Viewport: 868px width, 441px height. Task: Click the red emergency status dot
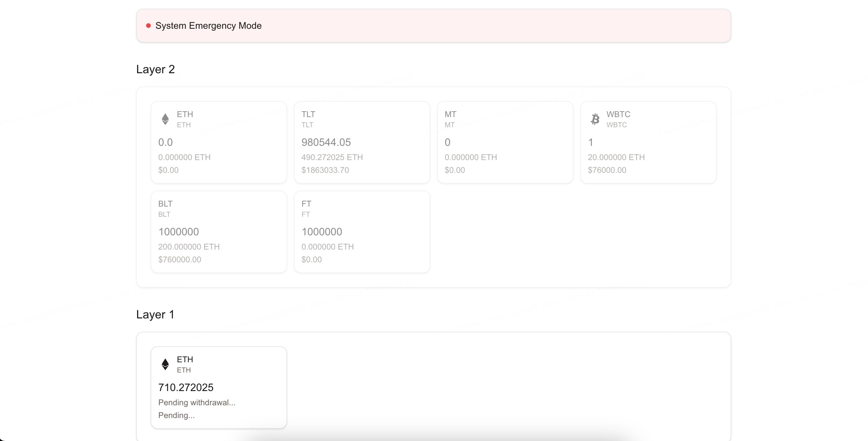pyautogui.click(x=148, y=26)
